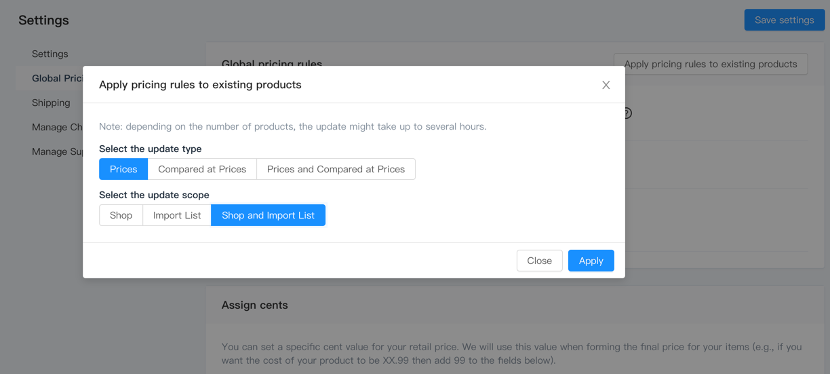This screenshot has height=374, width=830.
Task: Choose Shop and Import List scope
Action: (x=268, y=215)
